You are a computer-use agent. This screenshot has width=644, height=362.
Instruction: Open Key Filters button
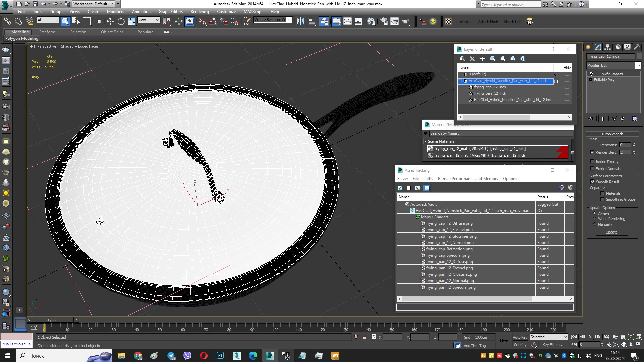[553, 345]
